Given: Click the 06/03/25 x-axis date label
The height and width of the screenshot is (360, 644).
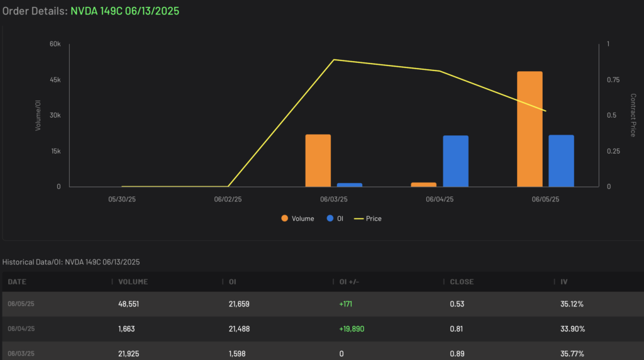Looking at the screenshot, I should click(334, 200).
